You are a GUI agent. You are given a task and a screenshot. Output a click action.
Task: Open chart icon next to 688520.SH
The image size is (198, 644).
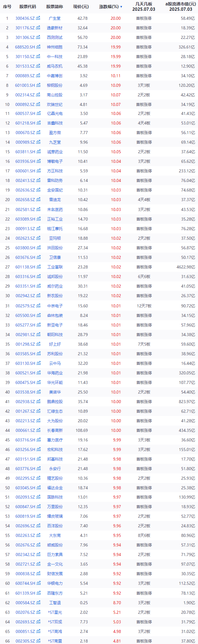pyautogui.click(x=38, y=47)
